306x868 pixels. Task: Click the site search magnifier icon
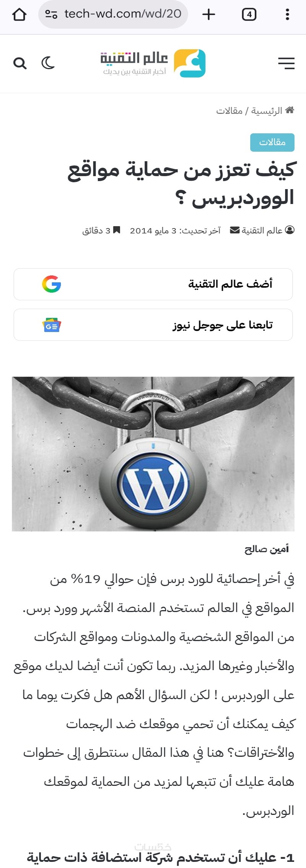click(20, 63)
